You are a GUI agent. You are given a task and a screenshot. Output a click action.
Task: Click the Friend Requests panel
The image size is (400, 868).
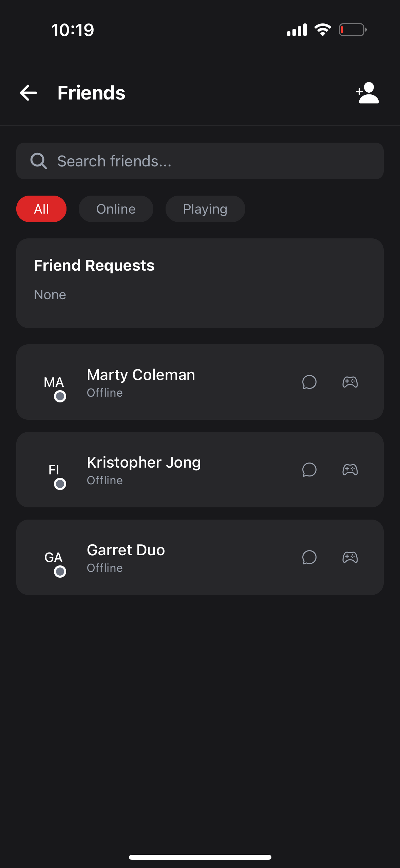coord(200,283)
